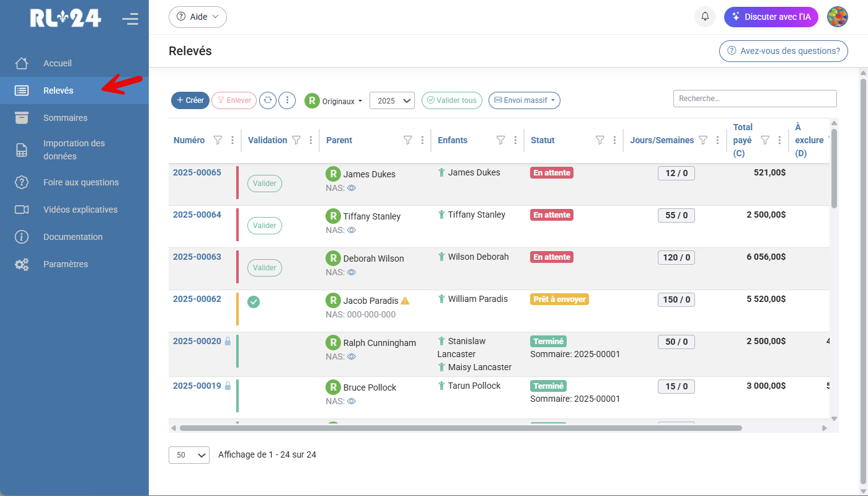Reveal NAS for James Dukes
Image resolution: width=868 pixels, height=496 pixels.
[352, 188]
